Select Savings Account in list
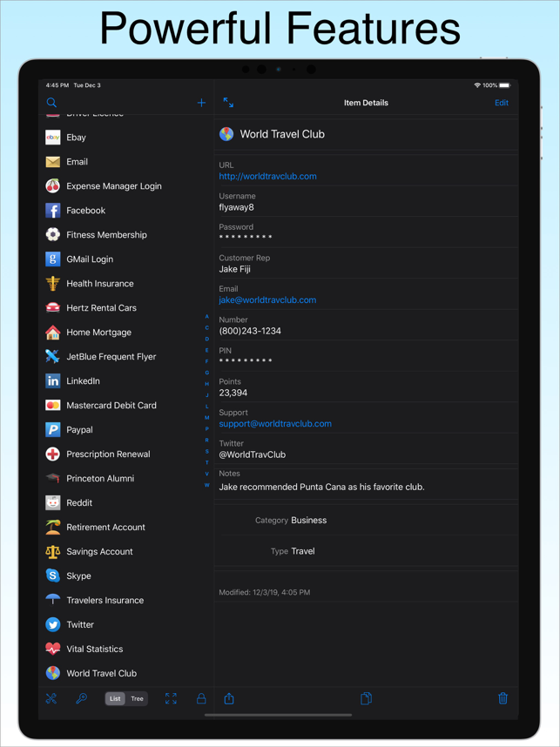 tap(125, 551)
